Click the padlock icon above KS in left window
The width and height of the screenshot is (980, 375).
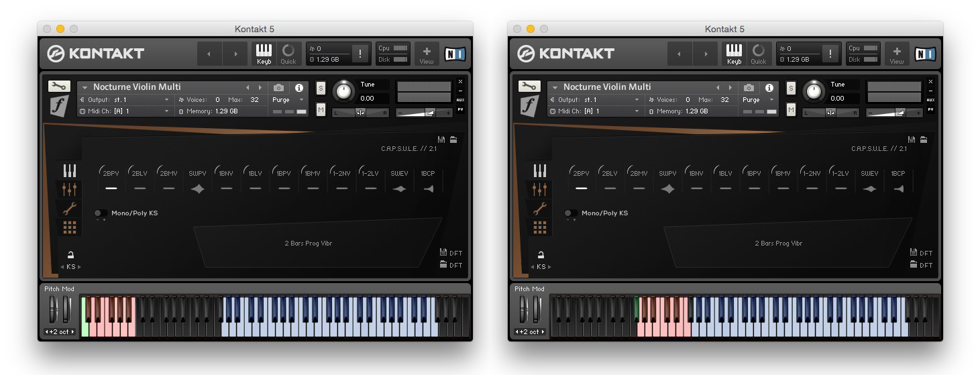click(x=70, y=255)
